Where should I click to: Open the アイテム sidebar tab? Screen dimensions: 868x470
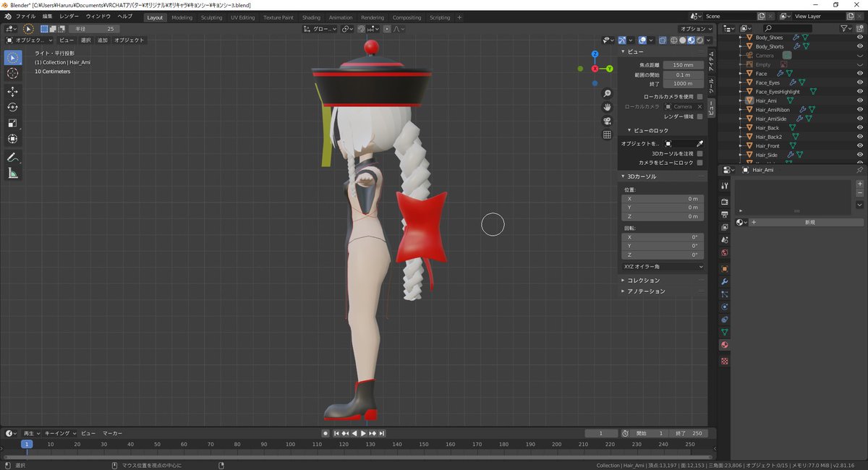click(x=710, y=62)
